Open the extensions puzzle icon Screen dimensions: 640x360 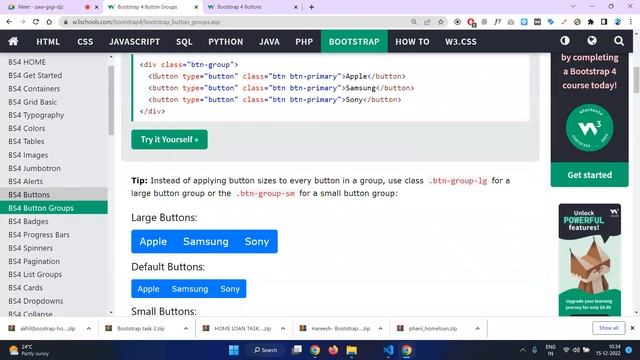(591, 22)
